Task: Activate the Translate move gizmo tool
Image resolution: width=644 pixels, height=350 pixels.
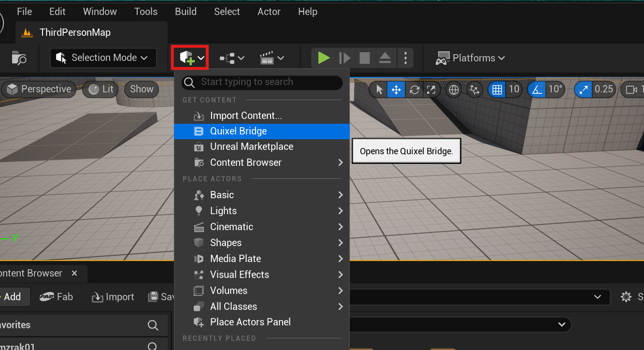Action: coord(396,89)
